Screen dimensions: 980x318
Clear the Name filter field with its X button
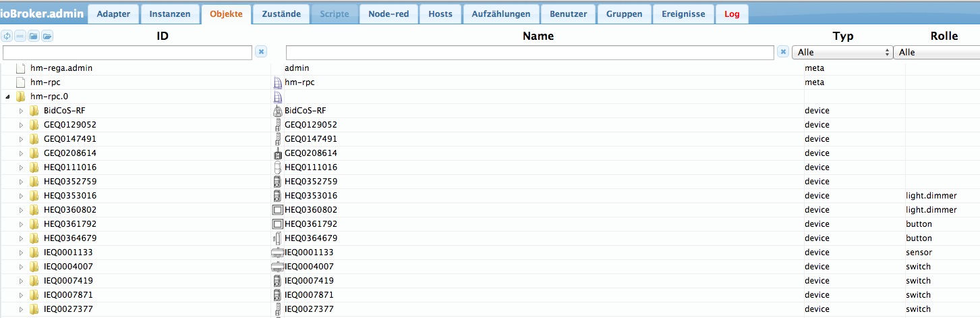pos(783,51)
